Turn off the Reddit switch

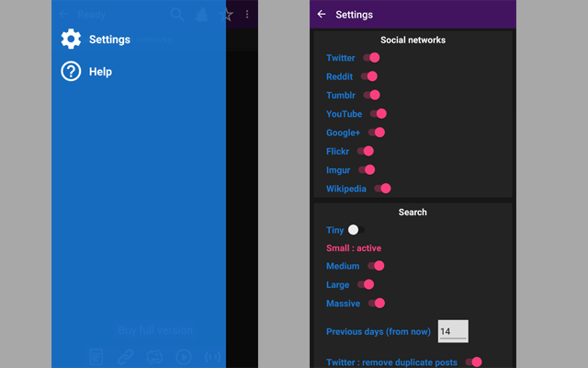[x=368, y=76]
